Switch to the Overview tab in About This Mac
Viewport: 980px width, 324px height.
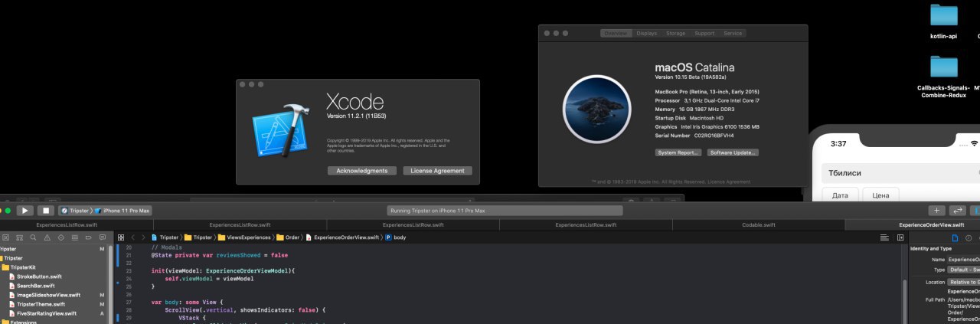(616, 34)
